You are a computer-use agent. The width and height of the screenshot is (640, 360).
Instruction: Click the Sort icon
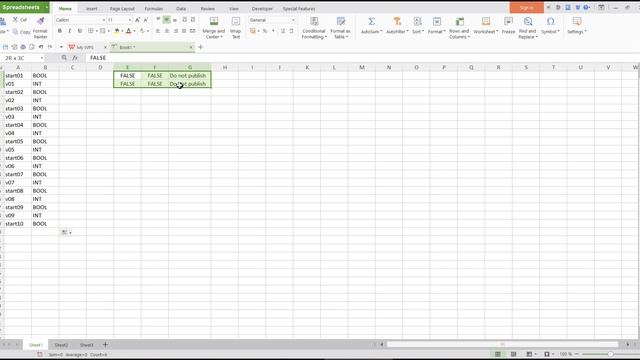tap(417, 22)
